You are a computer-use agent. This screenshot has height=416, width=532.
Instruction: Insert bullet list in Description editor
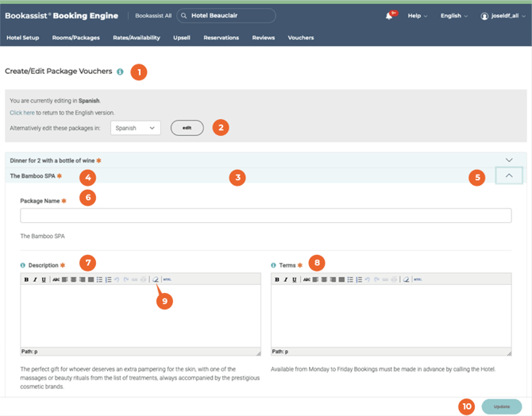pos(99,279)
